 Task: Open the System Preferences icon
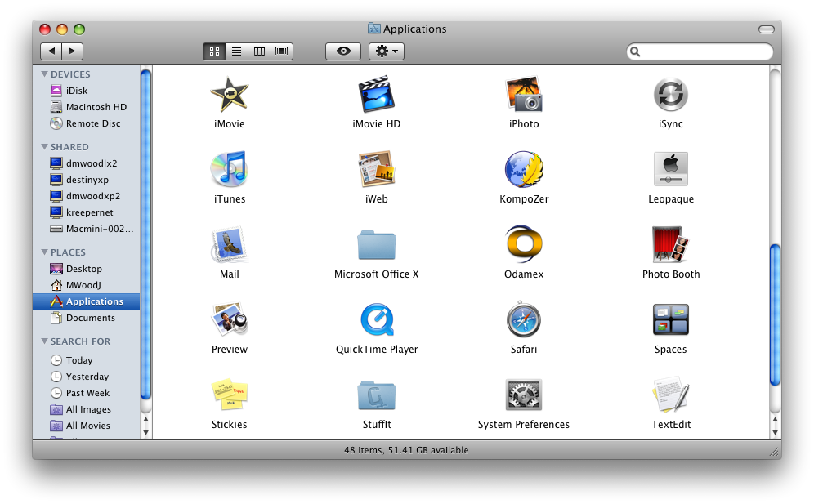click(524, 395)
